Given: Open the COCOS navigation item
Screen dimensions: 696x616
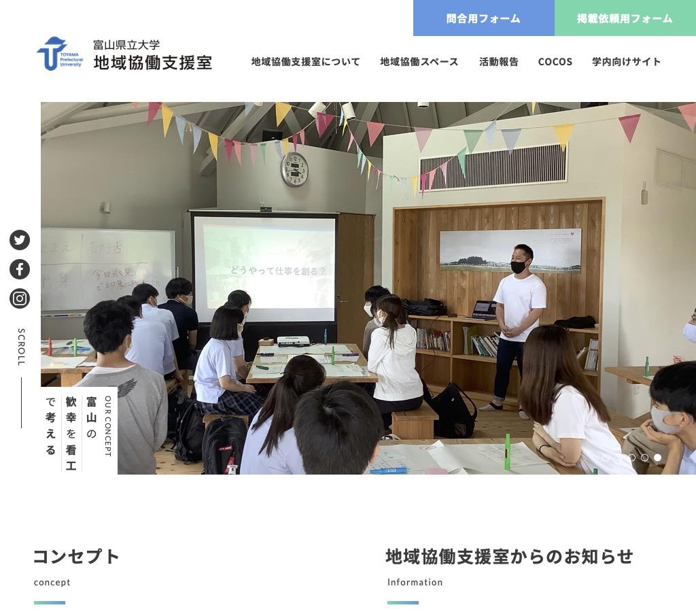Looking at the screenshot, I should tap(555, 62).
